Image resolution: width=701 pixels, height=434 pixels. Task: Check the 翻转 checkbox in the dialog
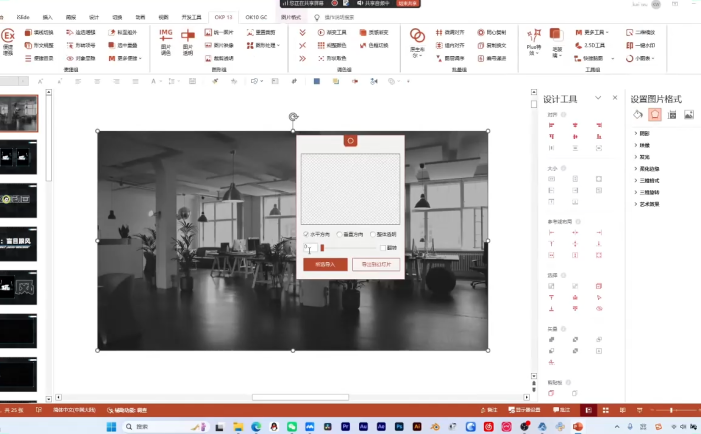[383, 247]
